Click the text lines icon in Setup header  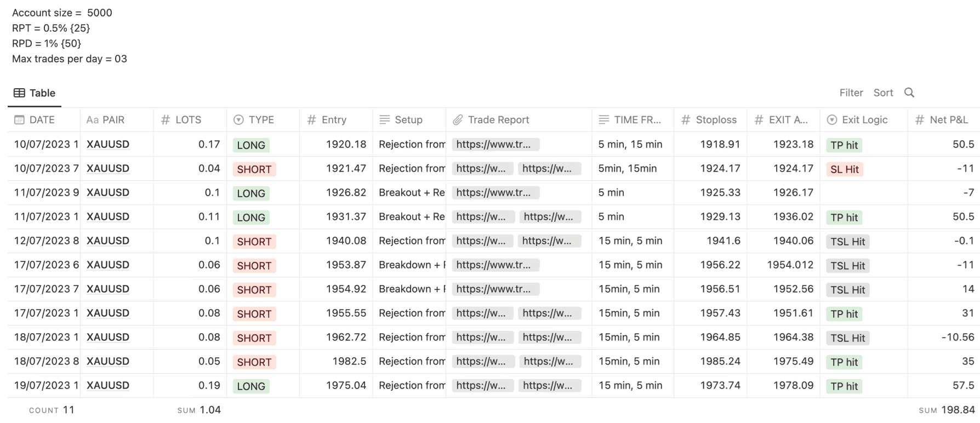tap(385, 120)
